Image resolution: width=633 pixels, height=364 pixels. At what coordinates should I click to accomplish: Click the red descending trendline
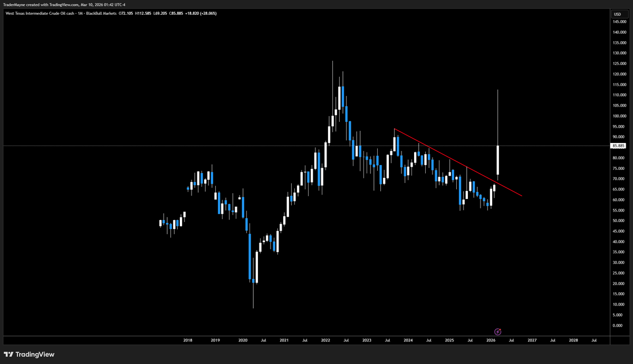click(x=458, y=162)
